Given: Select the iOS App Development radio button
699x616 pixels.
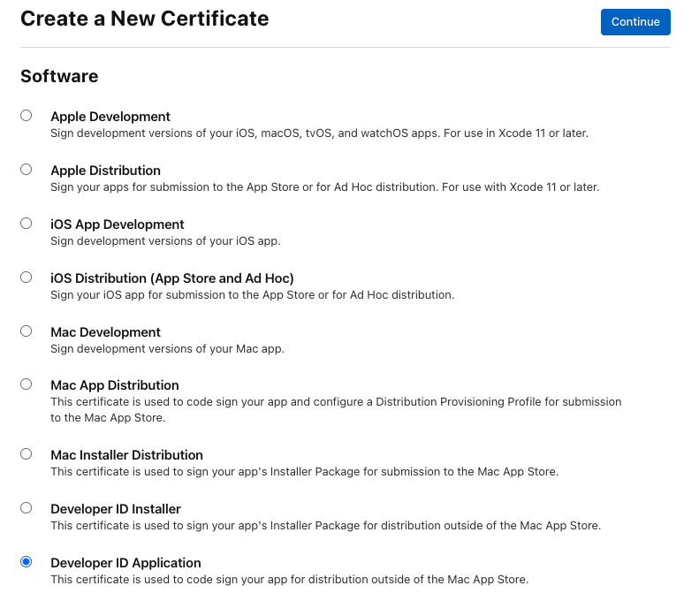Looking at the screenshot, I should point(27,224).
